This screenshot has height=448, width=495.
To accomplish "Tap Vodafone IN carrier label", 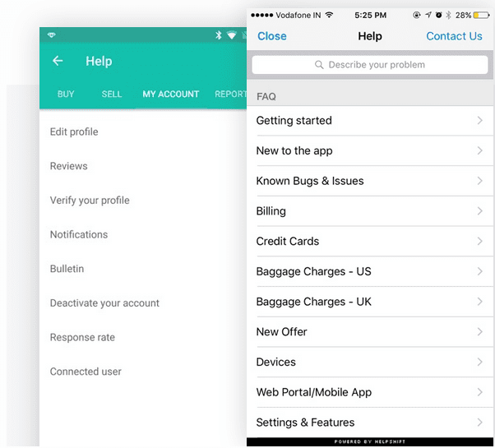I will point(298,15).
